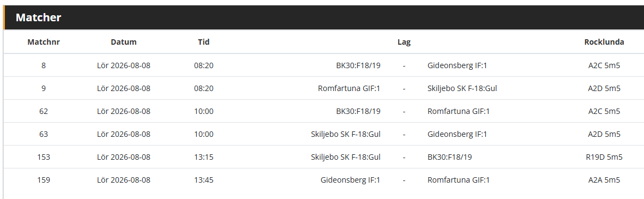Click BK30:F18/19 away team in match 153
The width and height of the screenshot is (644, 199).
450,157
